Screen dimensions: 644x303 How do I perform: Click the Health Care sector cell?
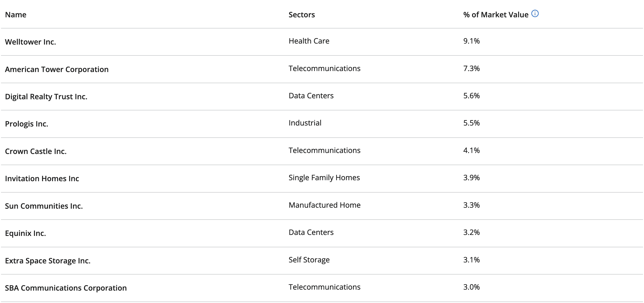[309, 41]
